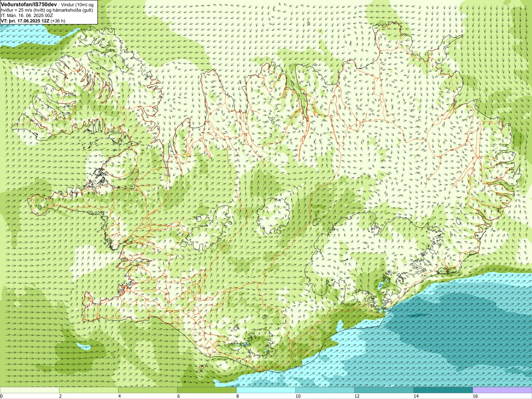Click the '(+36 h)' forecast offset text
532x399 pixels.
pos(58,20)
